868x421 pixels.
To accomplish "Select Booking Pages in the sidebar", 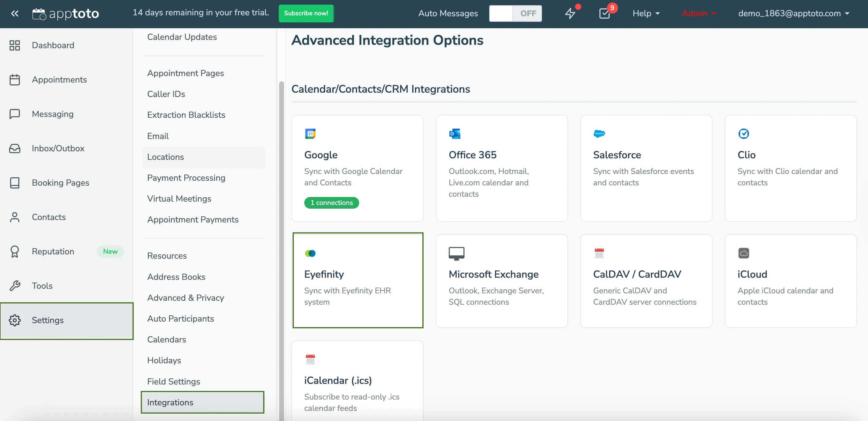I will [x=61, y=183].
